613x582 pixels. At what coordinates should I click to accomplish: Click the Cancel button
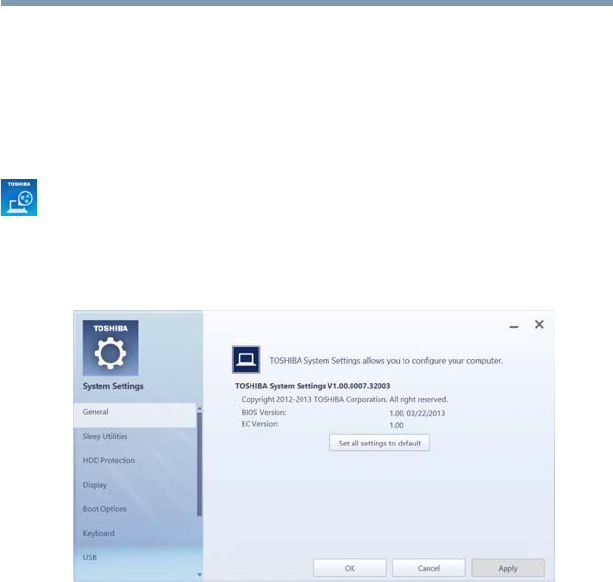click(428, 568)
